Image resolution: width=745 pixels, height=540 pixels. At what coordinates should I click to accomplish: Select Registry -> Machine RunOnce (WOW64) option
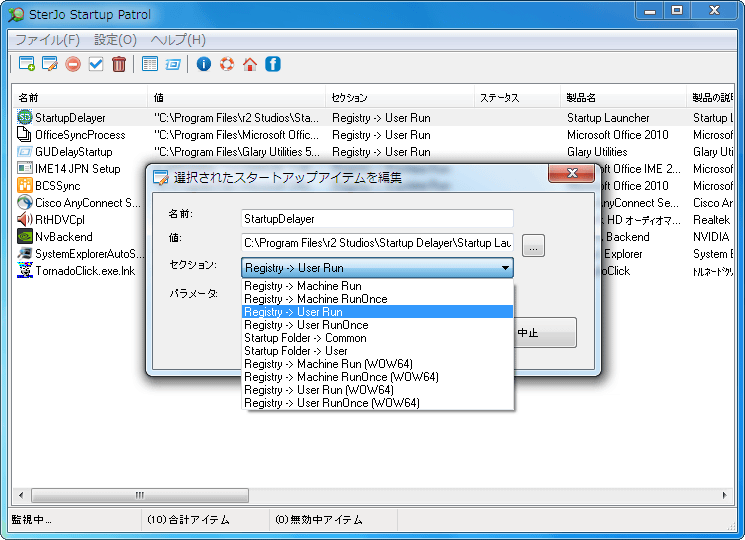tap(377, 377)
